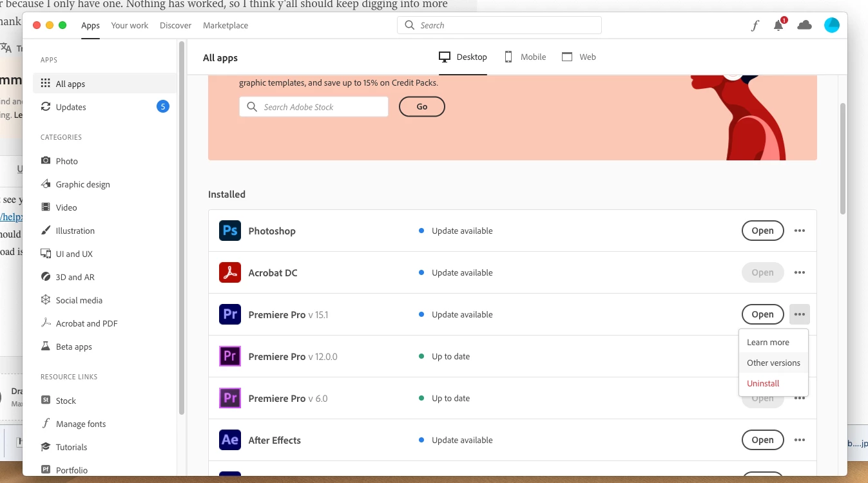Open cloud sync status icon
The height and width of the screenshot is (483, 868).
(804, 25)
